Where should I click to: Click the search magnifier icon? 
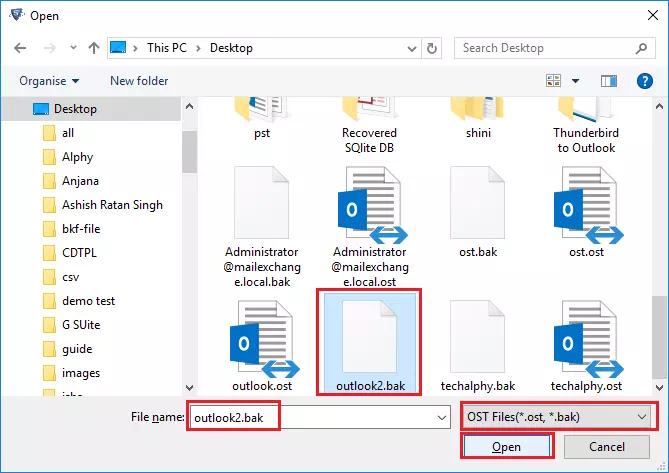(x=641, y=48)
